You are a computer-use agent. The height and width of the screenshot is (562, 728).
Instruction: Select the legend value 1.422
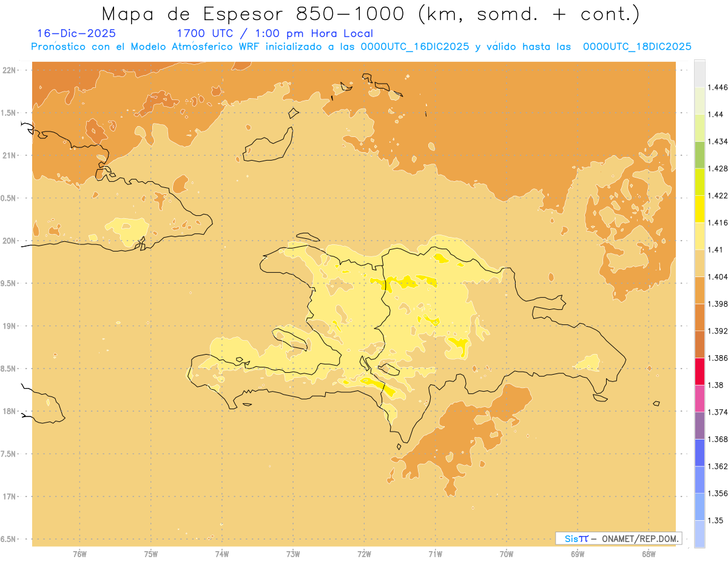click(717, 195)
